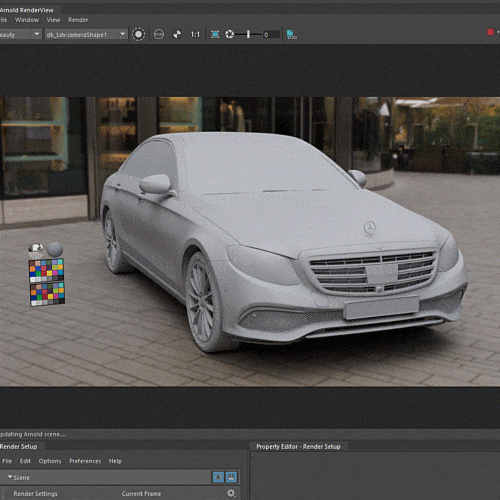
Task: Open the Render menu in RenderView
Action: (x=78, y=20)
